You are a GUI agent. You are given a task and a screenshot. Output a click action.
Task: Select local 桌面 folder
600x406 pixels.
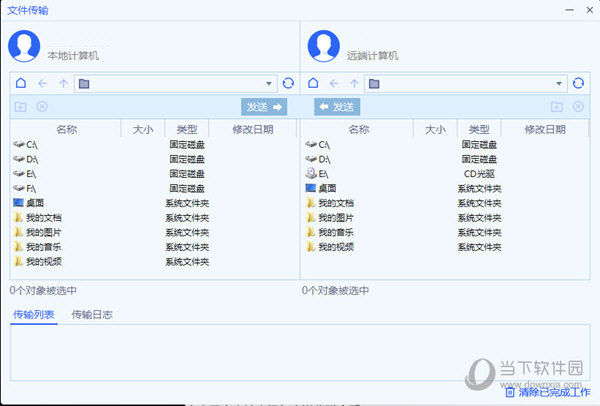coord(34,203)
